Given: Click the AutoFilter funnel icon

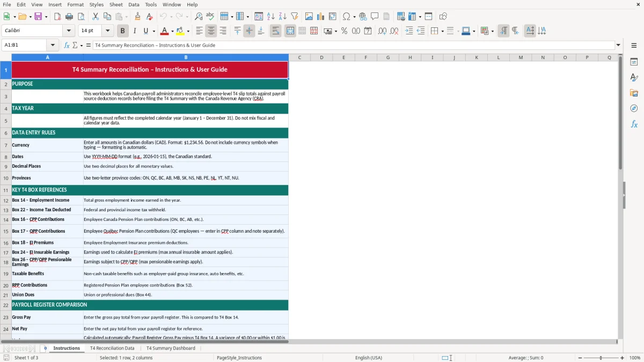Looking at the screenshot, I should [x=295, y=17].
